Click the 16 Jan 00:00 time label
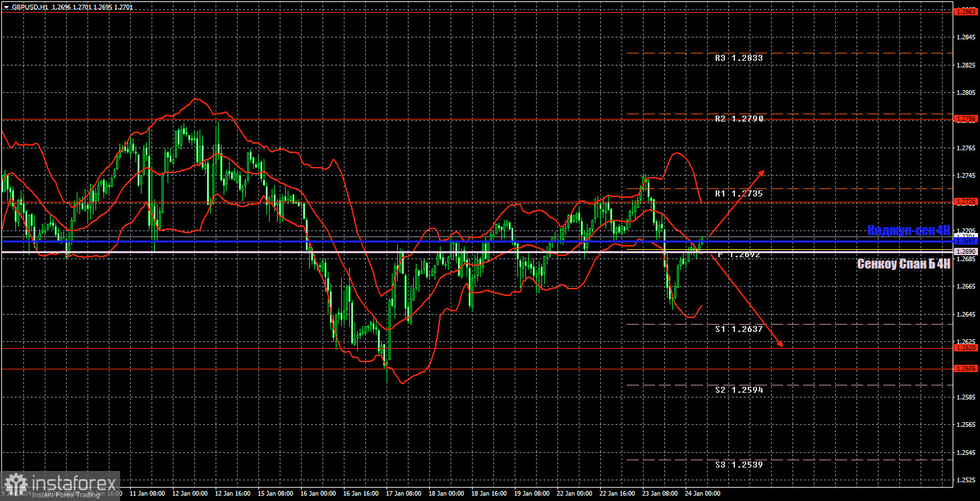 click(319, 493)
